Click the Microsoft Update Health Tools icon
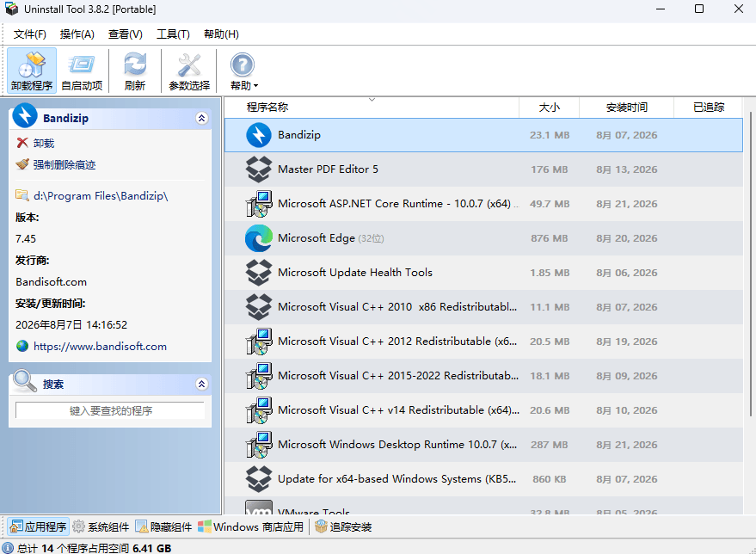 pos(259,273)
